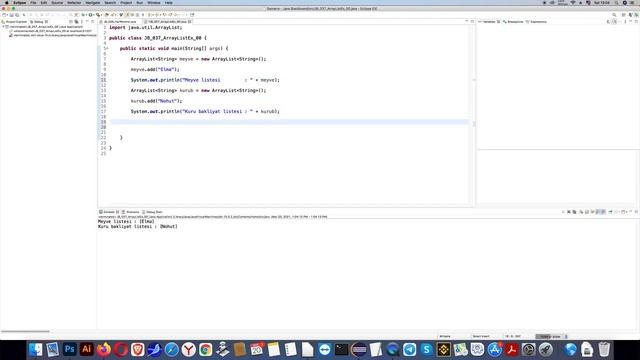640x360 pixels.
Task: Switch to the Debug view tab
Action: pos(40,22)
